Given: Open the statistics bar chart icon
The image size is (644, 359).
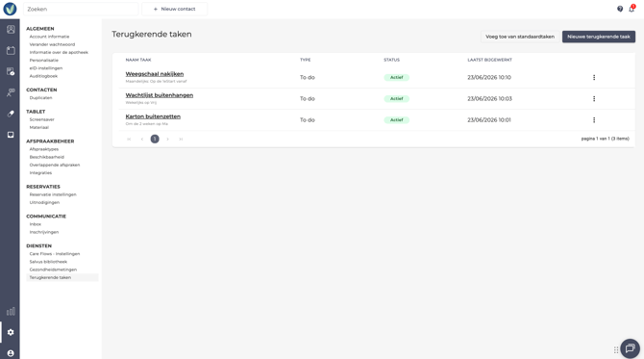Looking at the screenshot, I should (x=11, y=311).
